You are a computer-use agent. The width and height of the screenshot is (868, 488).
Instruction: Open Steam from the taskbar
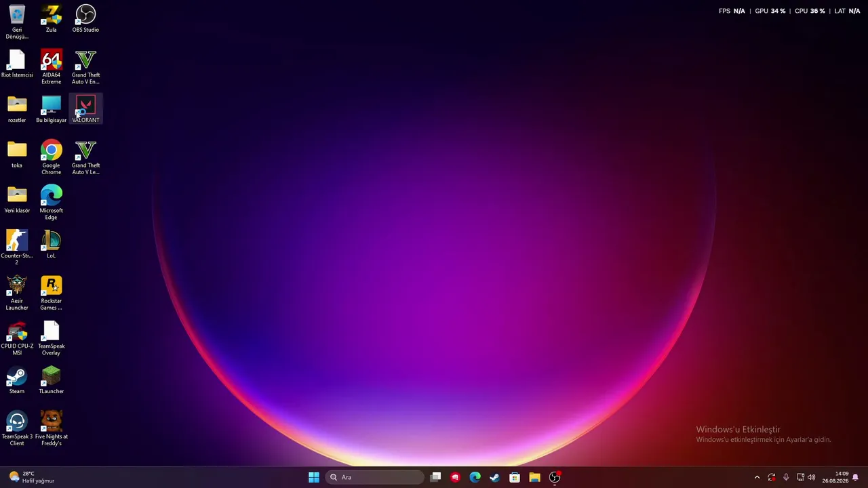494,477
